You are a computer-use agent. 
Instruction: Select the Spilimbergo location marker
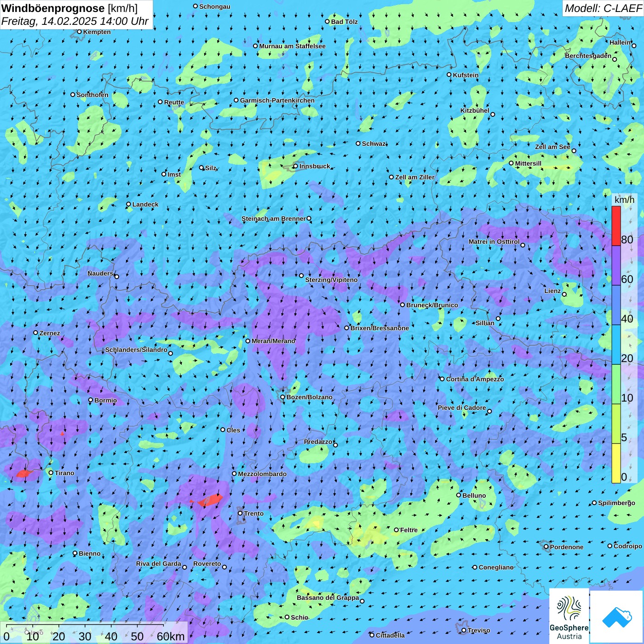pyautogui.click(x=594, y=503)
